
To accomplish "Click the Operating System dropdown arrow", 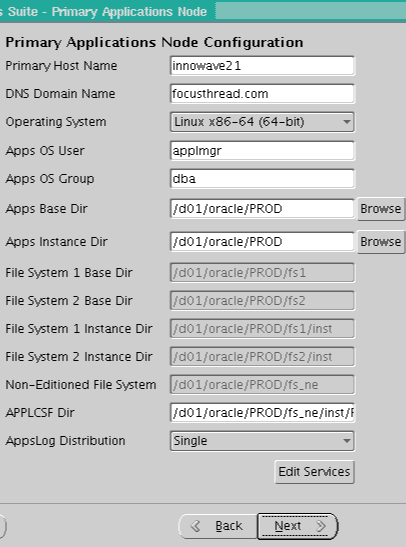I will pyautogui.click(x=346, y=122).
